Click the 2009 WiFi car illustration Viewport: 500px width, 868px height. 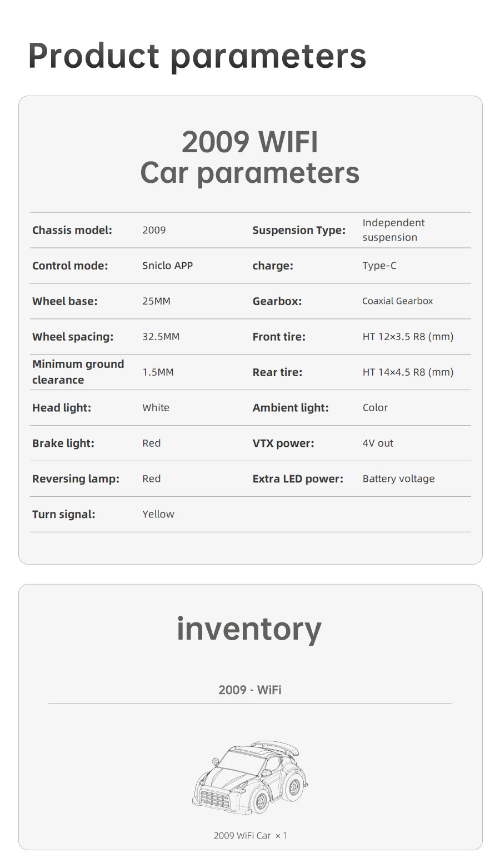pos(250,777)
